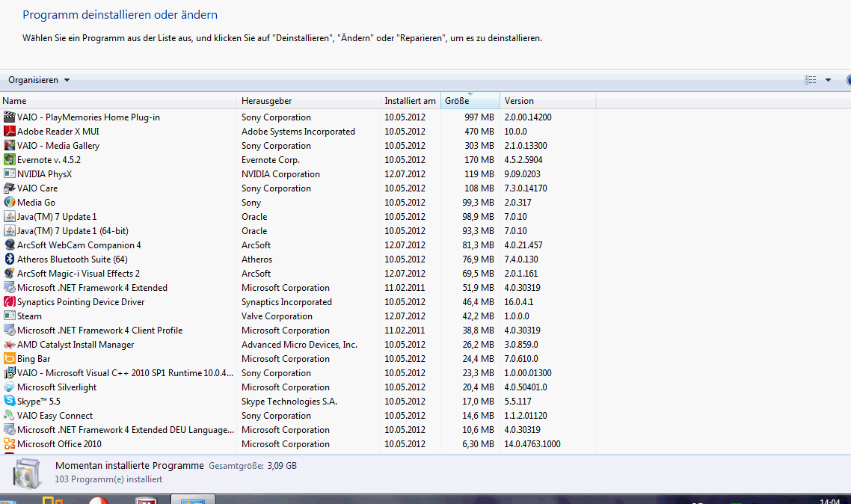Click the NVIDIA PhysX icon

point(9,174)
